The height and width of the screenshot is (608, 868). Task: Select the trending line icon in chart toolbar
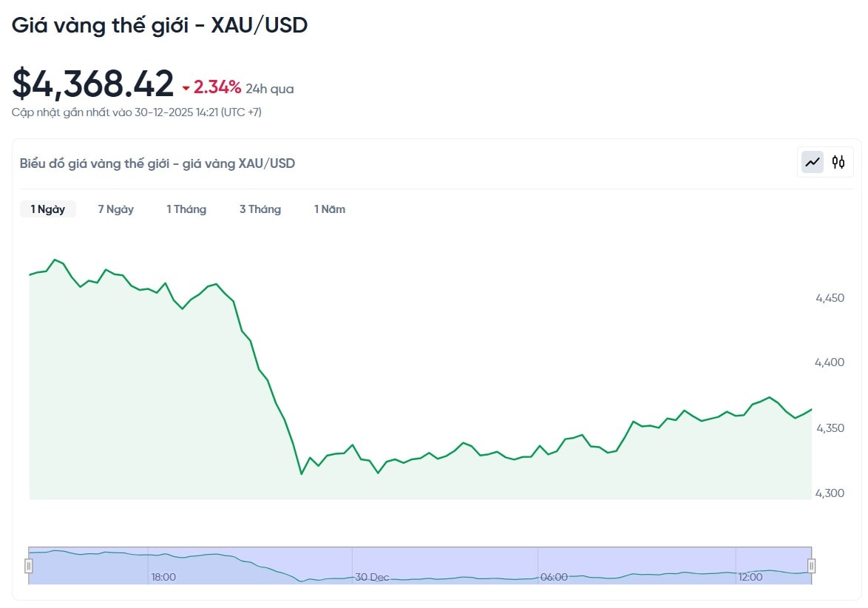point(811,161)
